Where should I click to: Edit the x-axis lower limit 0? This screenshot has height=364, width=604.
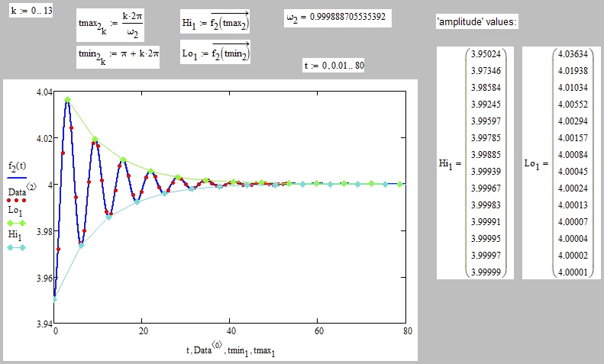tap(56, 331)
